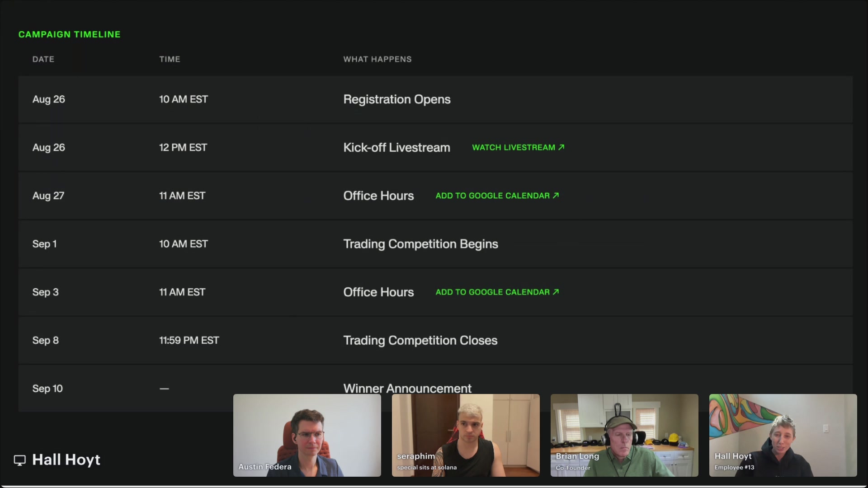Click the Hall Hoyt presenter name label

coord(66,460)
